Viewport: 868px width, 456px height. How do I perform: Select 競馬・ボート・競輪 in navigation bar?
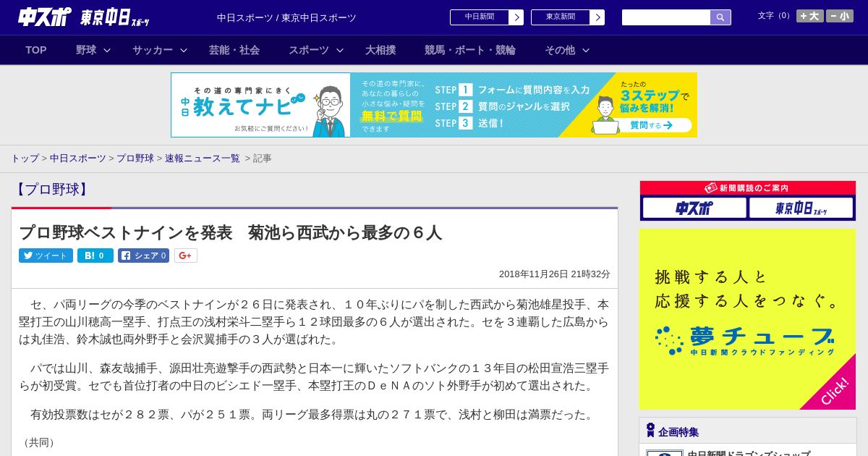(x=470, y=50)
